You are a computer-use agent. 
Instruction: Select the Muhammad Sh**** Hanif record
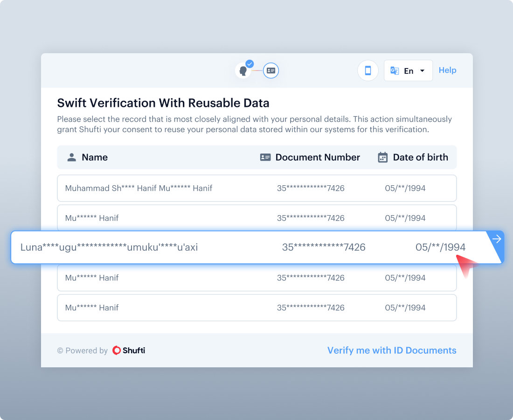(256, 189)
